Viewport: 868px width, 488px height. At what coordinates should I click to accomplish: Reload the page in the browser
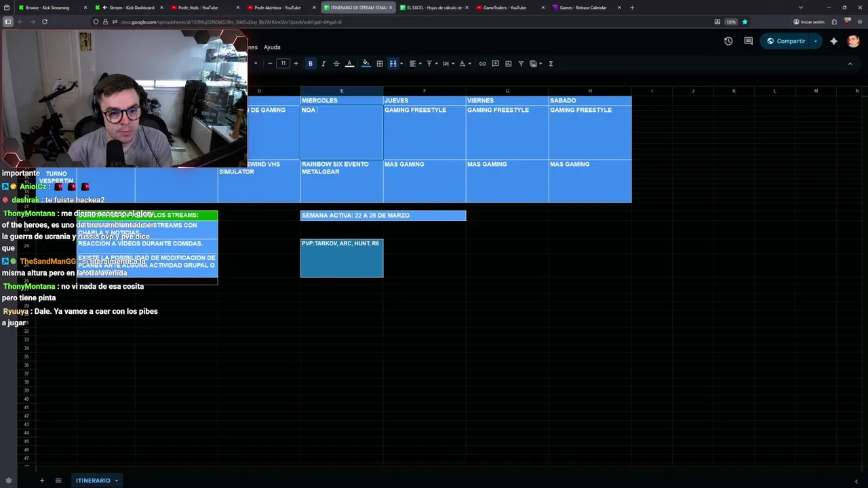click(45, 22)
